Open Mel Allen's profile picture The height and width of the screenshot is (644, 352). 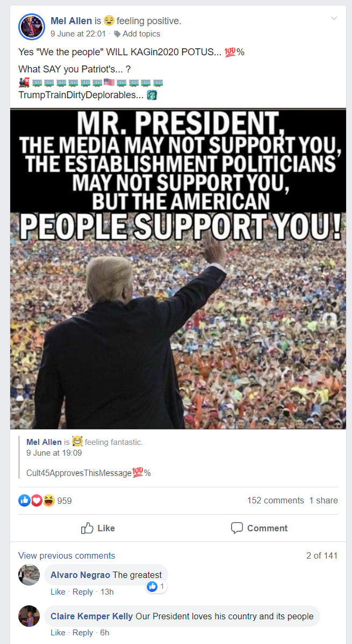click(x=32, y=27)
